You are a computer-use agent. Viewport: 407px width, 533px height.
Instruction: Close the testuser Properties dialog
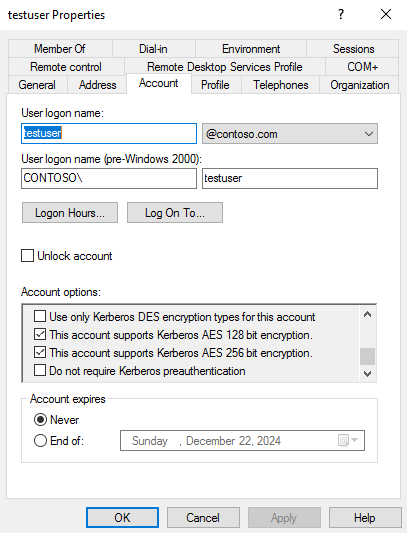(x=386, y=14)
